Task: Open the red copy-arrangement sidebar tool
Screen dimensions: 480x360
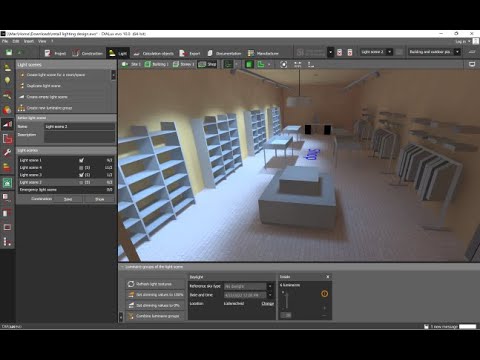Action: tap(7, 138)
